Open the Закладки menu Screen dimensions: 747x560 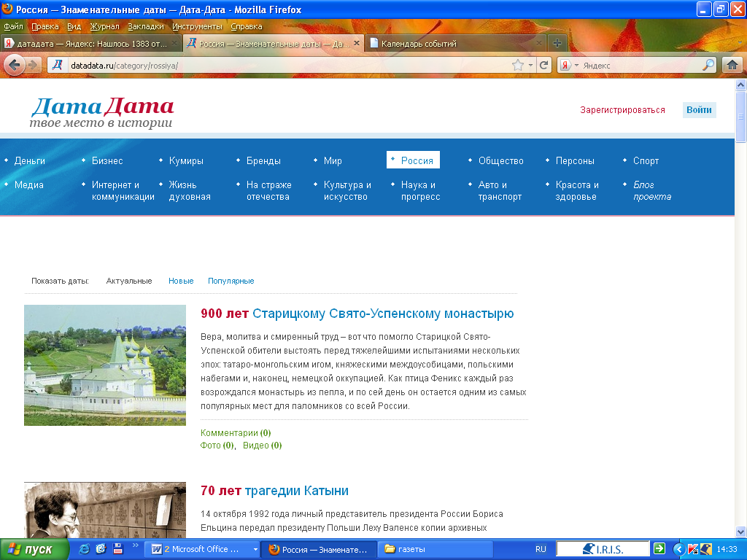click(145, 26)
